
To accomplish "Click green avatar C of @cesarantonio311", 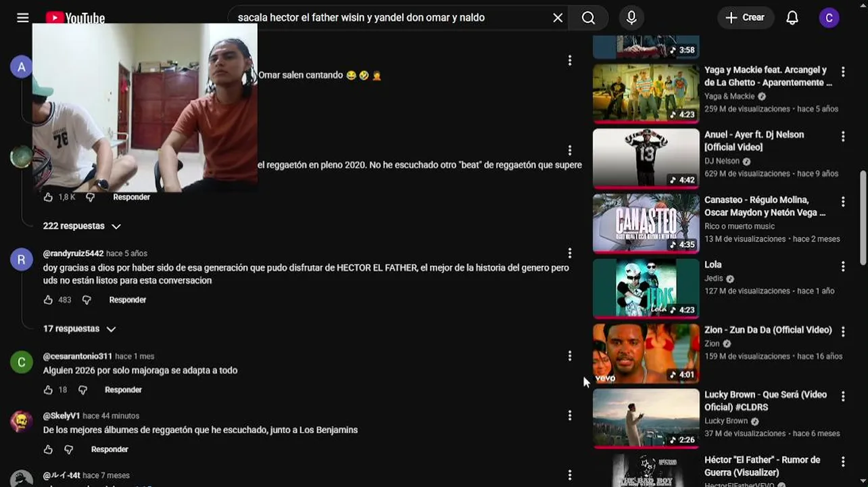I will coord(22,362).
